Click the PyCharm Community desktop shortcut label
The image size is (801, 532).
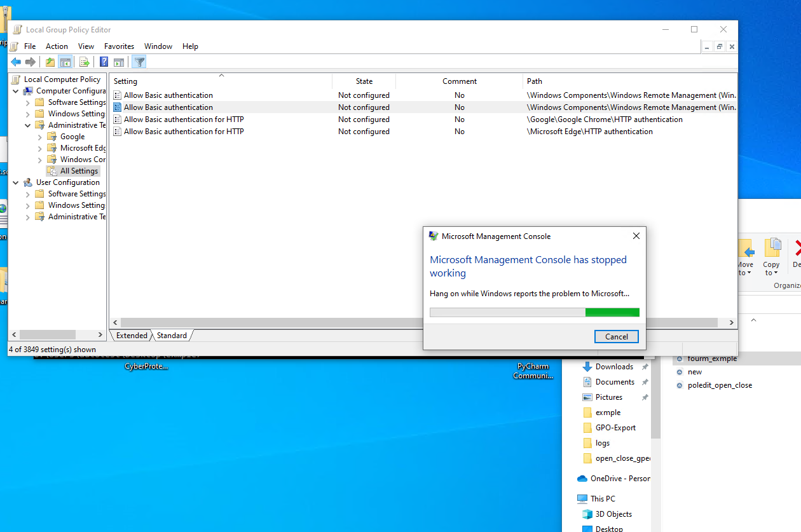click(533, 371)
